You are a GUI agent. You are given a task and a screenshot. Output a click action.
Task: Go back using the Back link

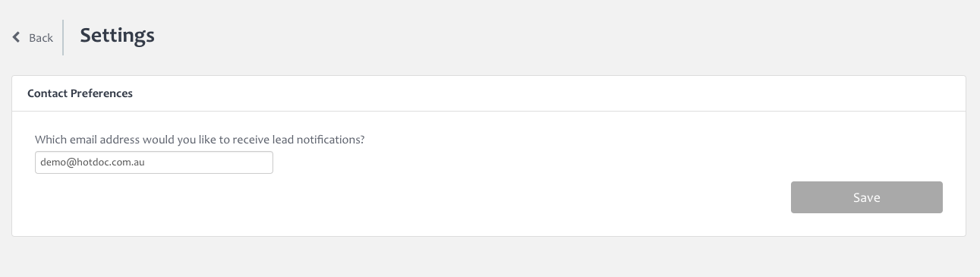tap(33, 37)
